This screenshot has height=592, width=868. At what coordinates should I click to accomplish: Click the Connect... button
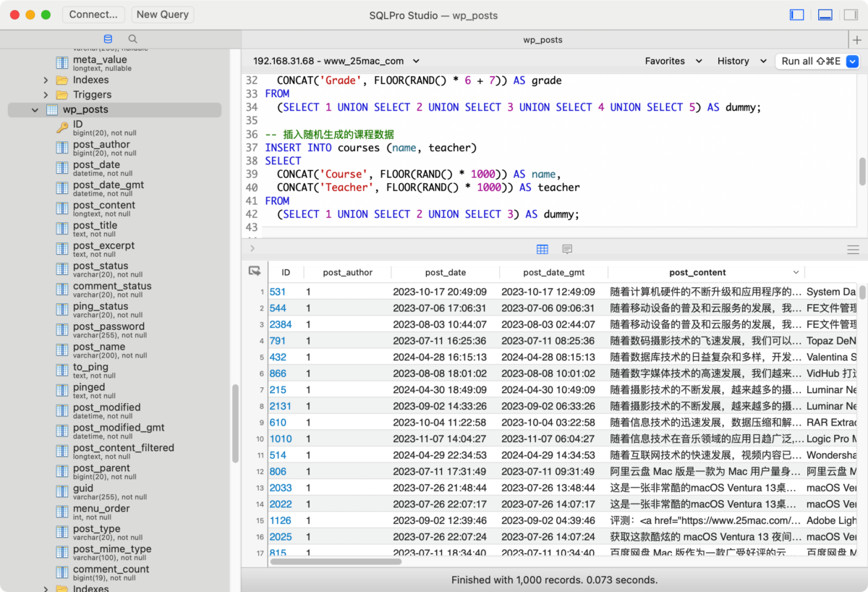[93, 14]
